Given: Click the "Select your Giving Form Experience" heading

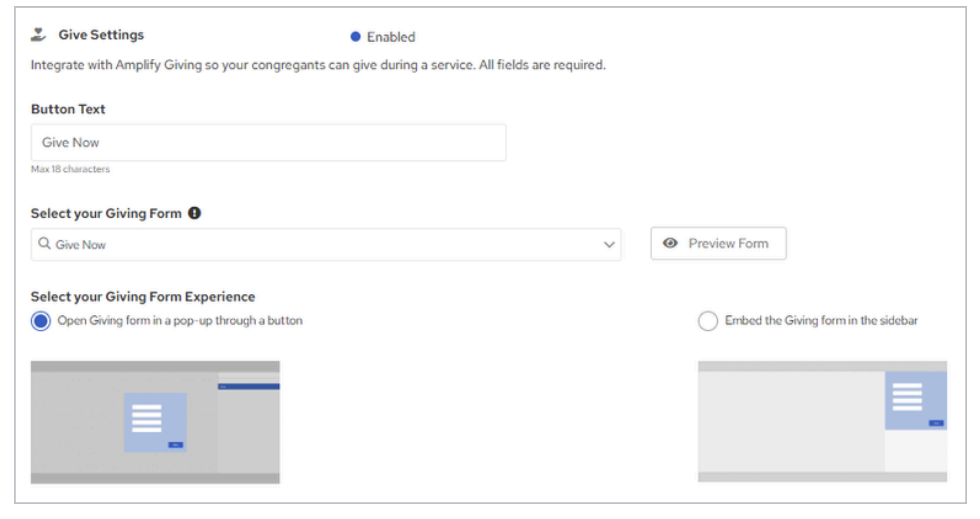Looking at the screenshot, I should (143, 297).
